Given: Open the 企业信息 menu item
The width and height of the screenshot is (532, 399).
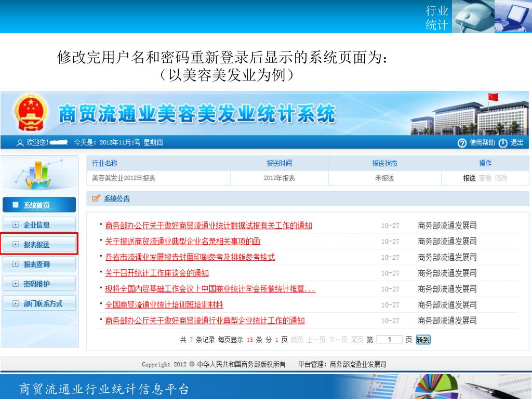Looking at the screenshot, I should tap(39, 224).
